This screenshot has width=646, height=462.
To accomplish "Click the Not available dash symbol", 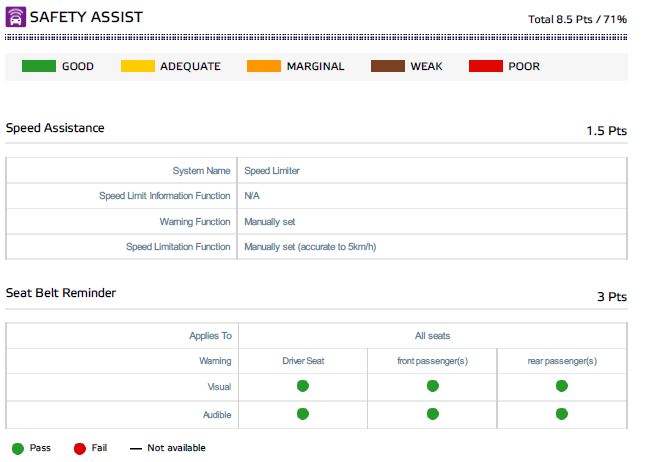I will tap(135, 448).
